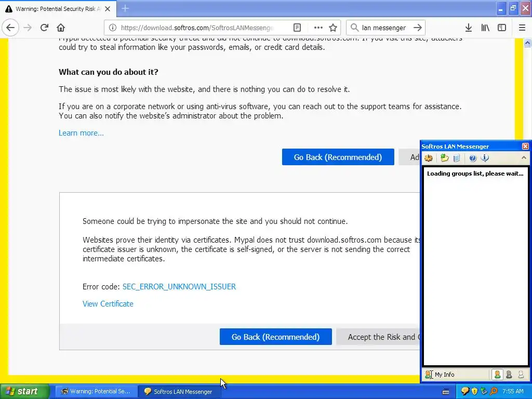Open the 'View Certificate' link
Image resolution: width=532 pixels, height=399 pixels.
point(108,304)
